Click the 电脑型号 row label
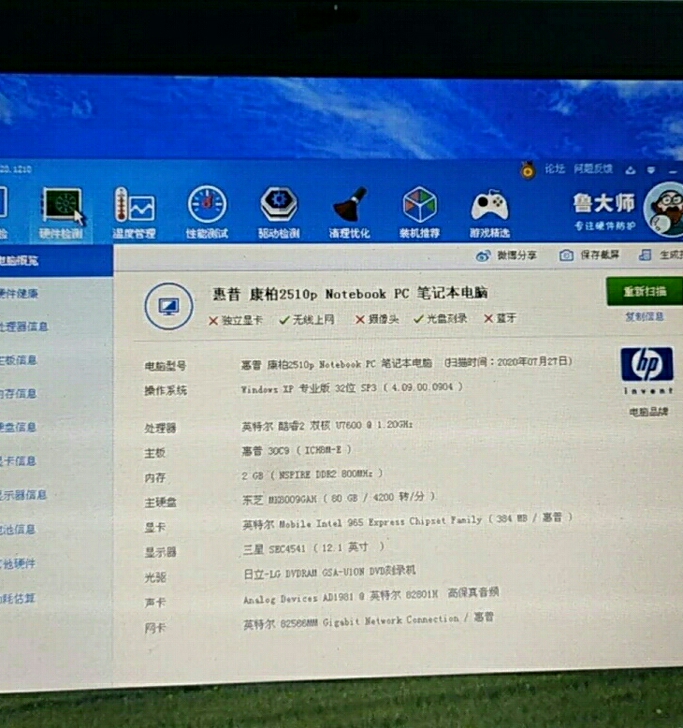Image resolution: width=683 pixels, height=728 pixels. [x=165, y=366]
